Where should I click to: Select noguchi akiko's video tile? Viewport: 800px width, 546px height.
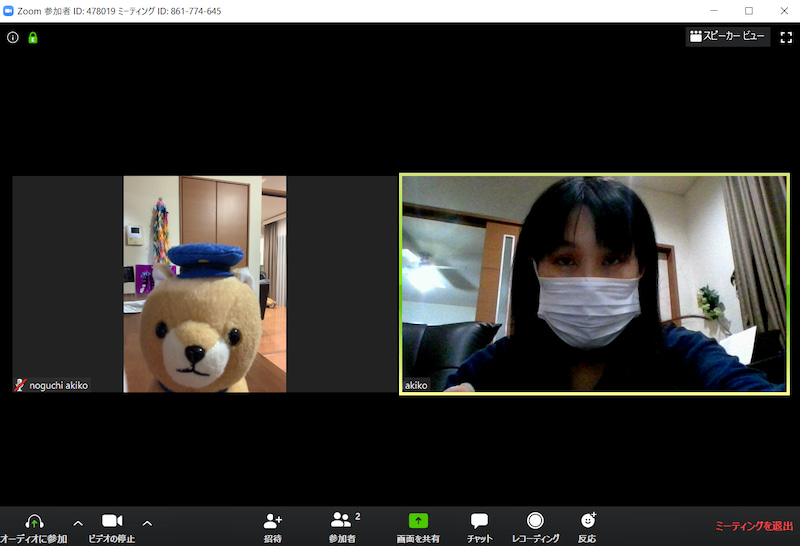(205, 284)
